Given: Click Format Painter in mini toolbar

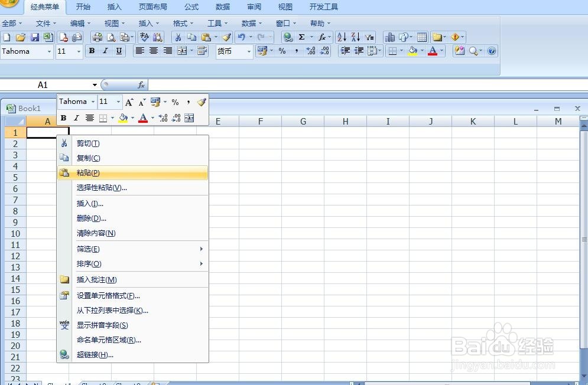Looking at the screenshot, I should pos(202,102).
